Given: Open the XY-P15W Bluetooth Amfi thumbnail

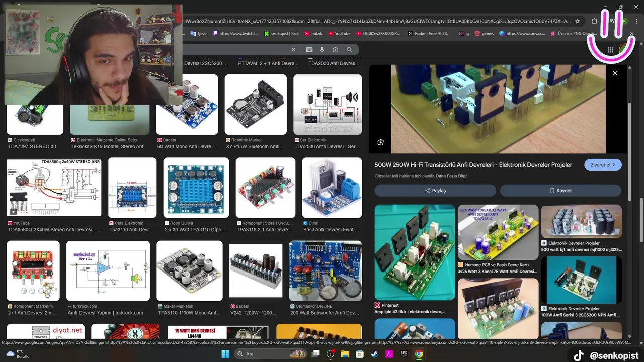Looking at the screenshot, I should pyautogui.click(x=256, y=105).
